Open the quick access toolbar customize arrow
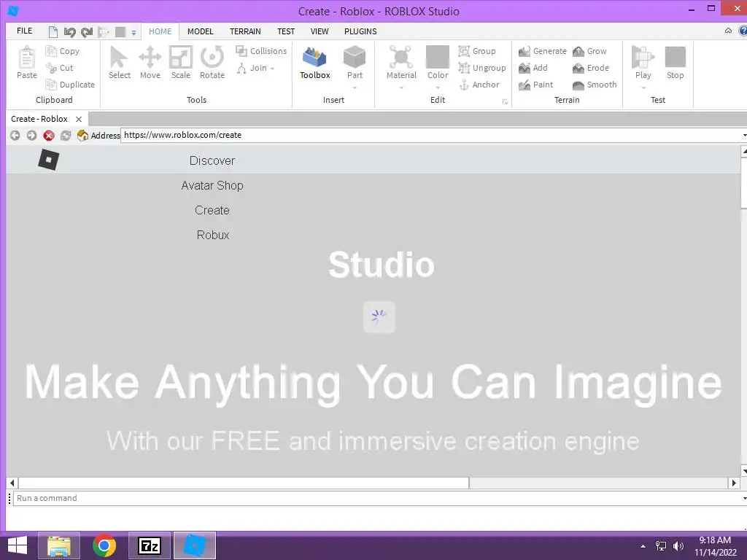This screenshot has height=560, width=747. click(134, 32)
